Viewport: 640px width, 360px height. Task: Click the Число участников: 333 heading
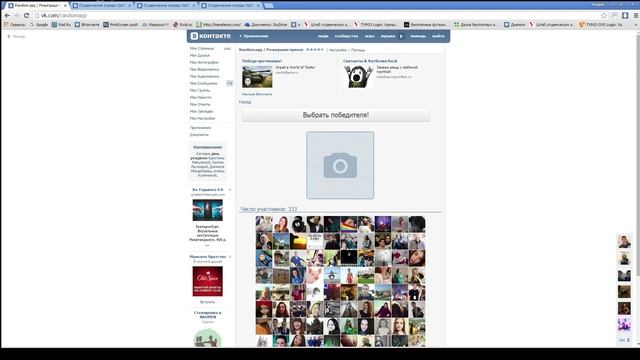(269, 209)
